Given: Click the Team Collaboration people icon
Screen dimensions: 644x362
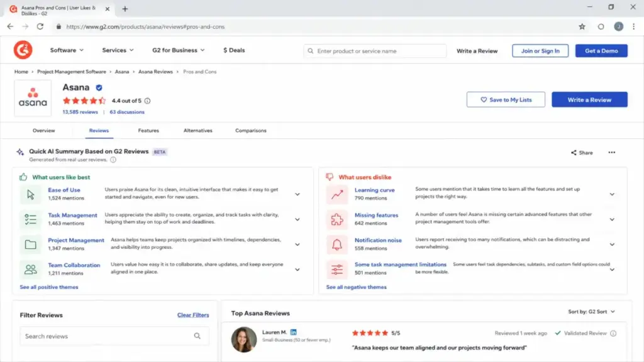Looking at the screenshot, I should [x=30, y=269].
